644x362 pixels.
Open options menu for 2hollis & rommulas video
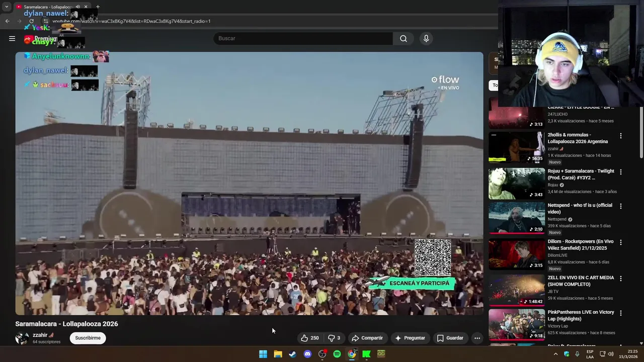coord(620,136)
